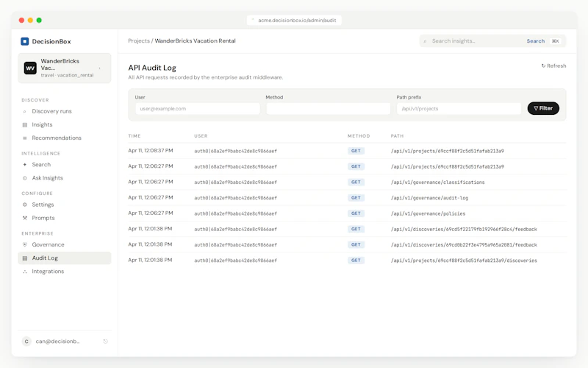Click the GET badge in the 12:08:37 PM row
The width and height of the screenshot is (588, 368).
point(356,151)
